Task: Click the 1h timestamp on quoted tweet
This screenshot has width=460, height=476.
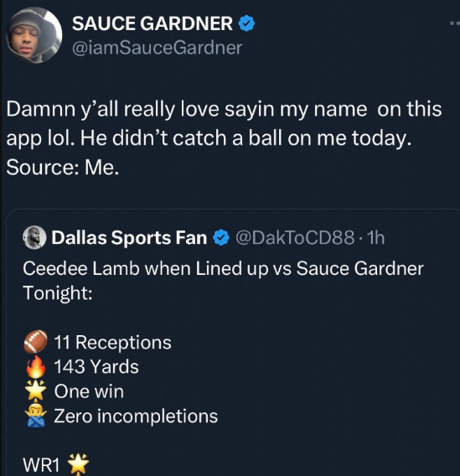Action: 376,237
